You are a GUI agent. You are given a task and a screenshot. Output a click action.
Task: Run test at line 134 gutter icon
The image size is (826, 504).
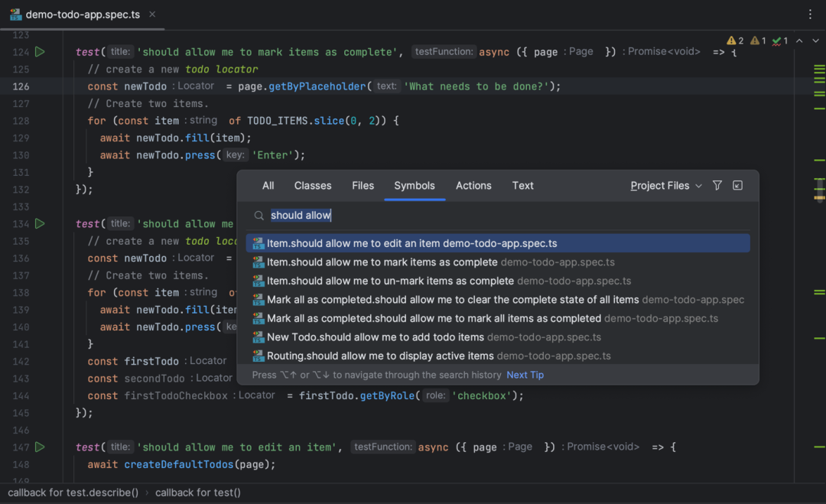point(40,223)
